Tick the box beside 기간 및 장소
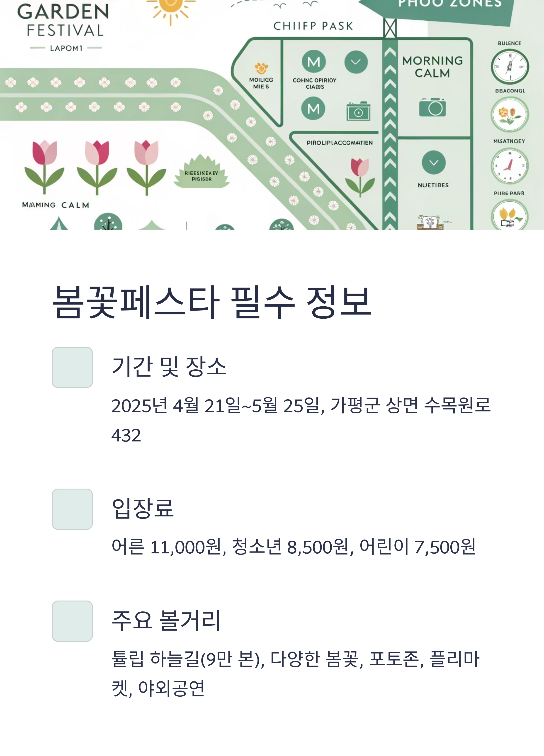The image size is (544, 756). (72, 367)
